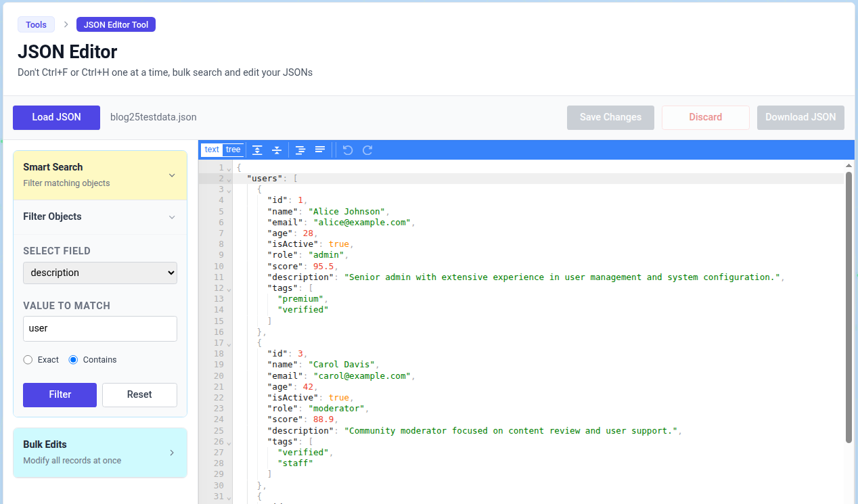The height and width of the screenshot is (504, 858).
Task: Click the undo icon in editor toolbar
Action: (348, 150)
